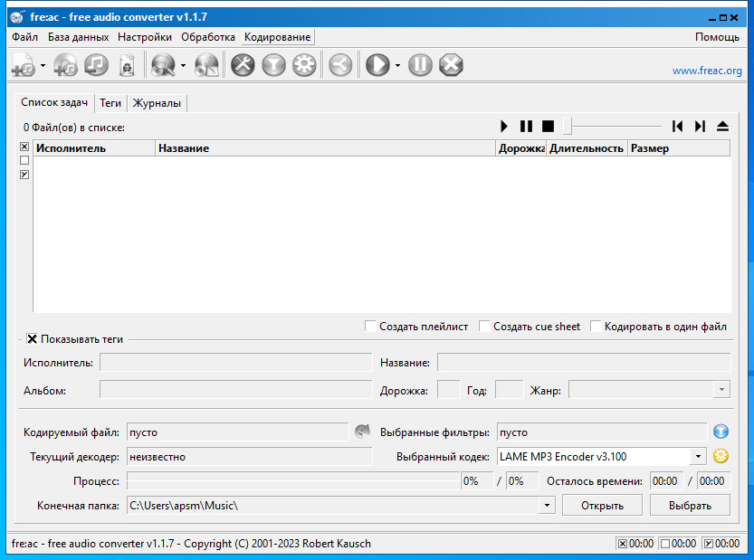The height and width of the screenshot is (560, 754).
Task: Click the playback position slider
Action: click(x=612, y=127)
